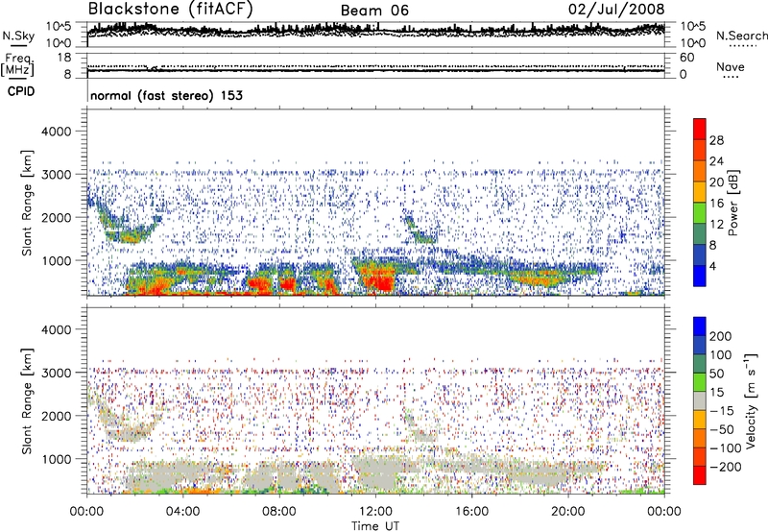This screenshot has width=768, height=532.
Task: Click the 'Nave' legend label
Action: point(730,67)
